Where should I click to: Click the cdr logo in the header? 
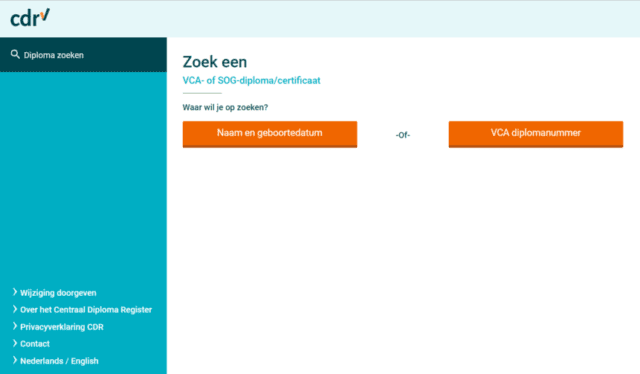pos(30,18)
